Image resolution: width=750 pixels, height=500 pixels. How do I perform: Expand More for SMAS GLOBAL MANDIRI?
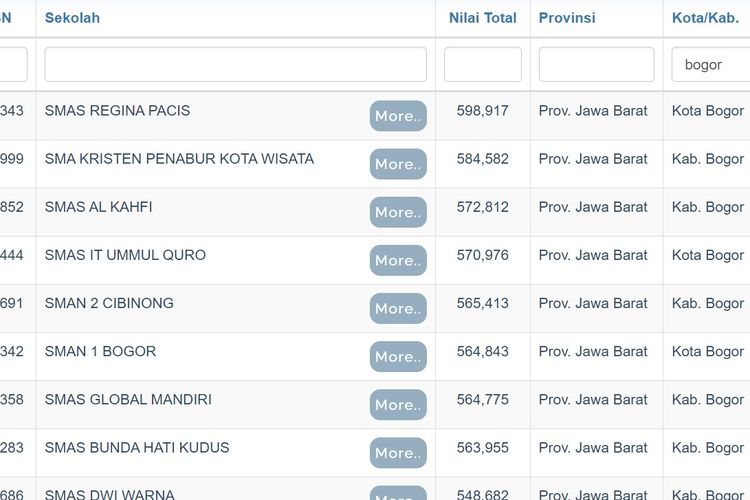coord(398,404)
